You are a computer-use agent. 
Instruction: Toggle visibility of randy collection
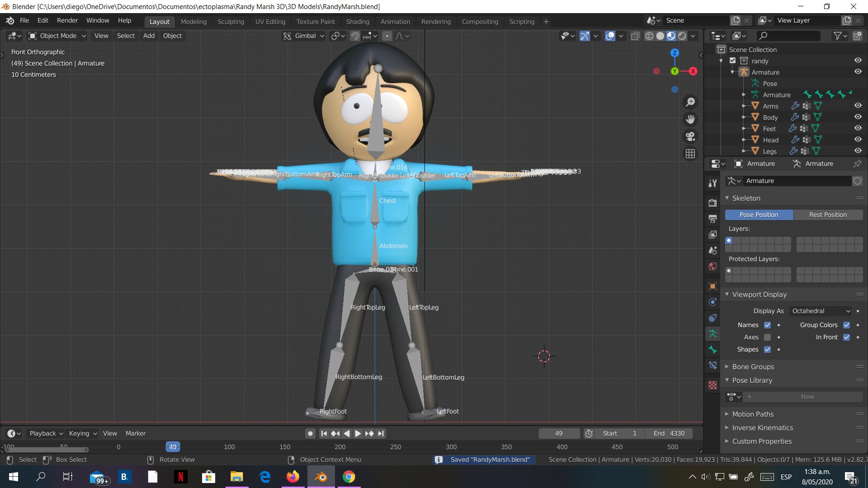[x=858, y=60]
